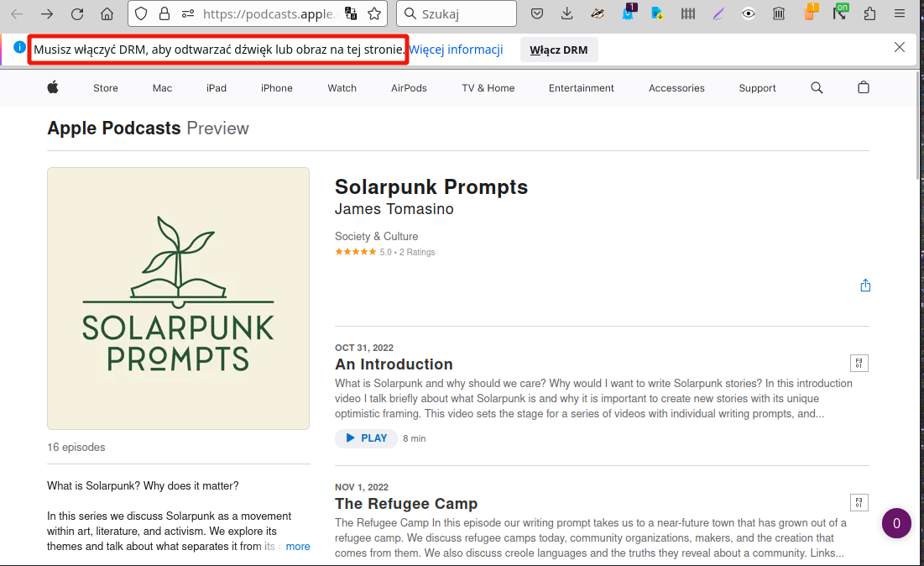This screenshot has width=924, height=566.
Task: Open the options box beside An Introduction
Action: 859,363
